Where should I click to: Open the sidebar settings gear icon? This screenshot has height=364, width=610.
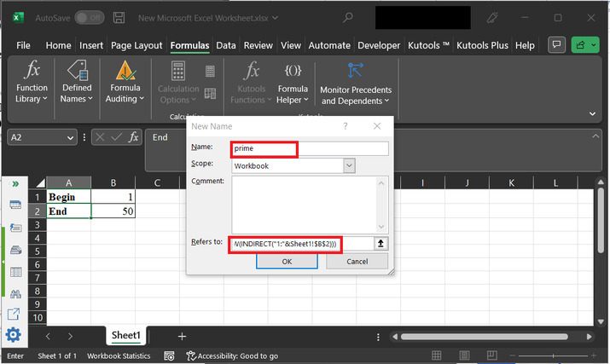[x=14, y=334]
